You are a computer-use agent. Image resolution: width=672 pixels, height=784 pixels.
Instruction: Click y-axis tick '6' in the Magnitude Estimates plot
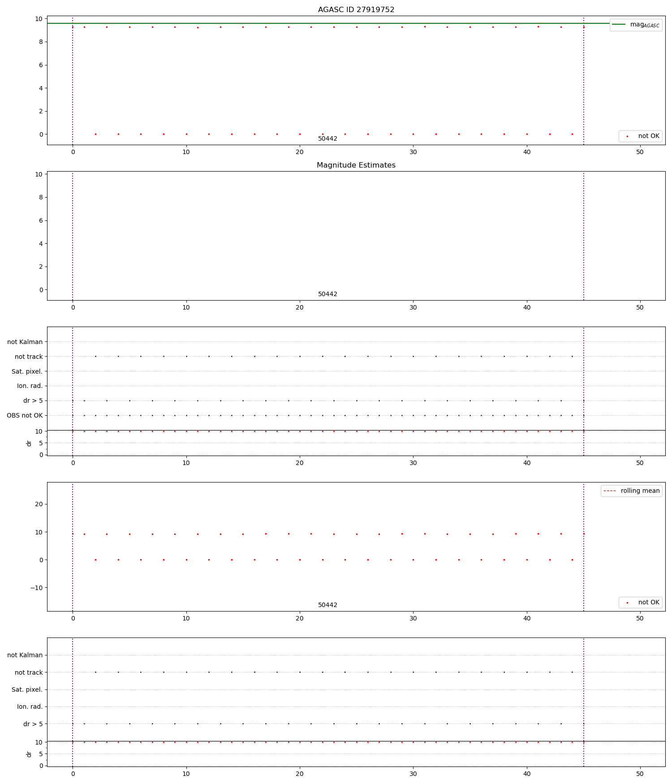tap(41, 220)
